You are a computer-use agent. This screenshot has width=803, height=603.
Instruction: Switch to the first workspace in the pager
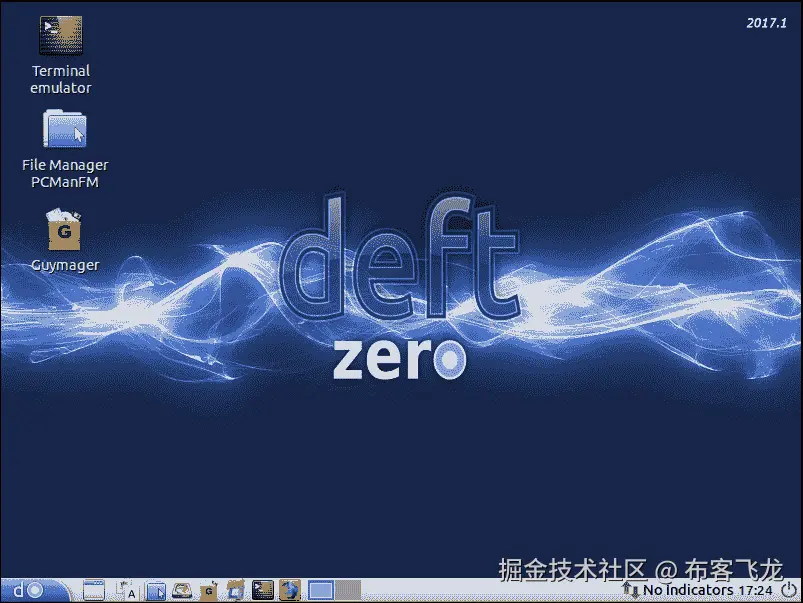(x=321, y=590)
